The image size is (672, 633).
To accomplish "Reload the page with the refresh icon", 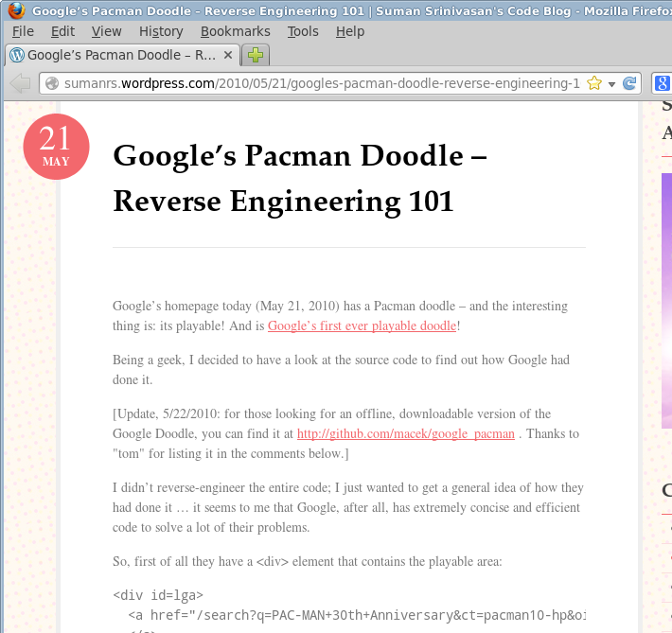I will [629, 83].
